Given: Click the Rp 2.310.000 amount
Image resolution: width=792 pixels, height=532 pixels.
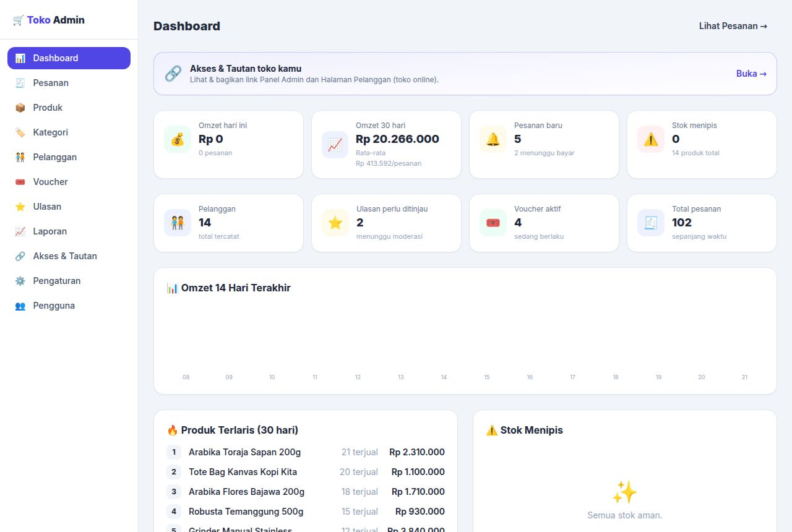Looking at the screenshot, I should click(417, 452).
